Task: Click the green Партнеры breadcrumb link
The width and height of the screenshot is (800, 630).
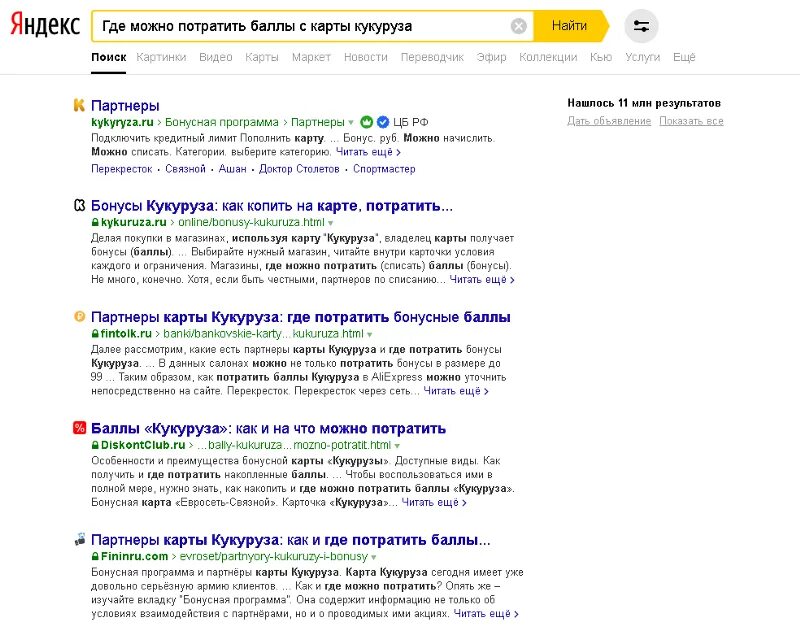Action: pyautogui.click(x=318, y=122)
